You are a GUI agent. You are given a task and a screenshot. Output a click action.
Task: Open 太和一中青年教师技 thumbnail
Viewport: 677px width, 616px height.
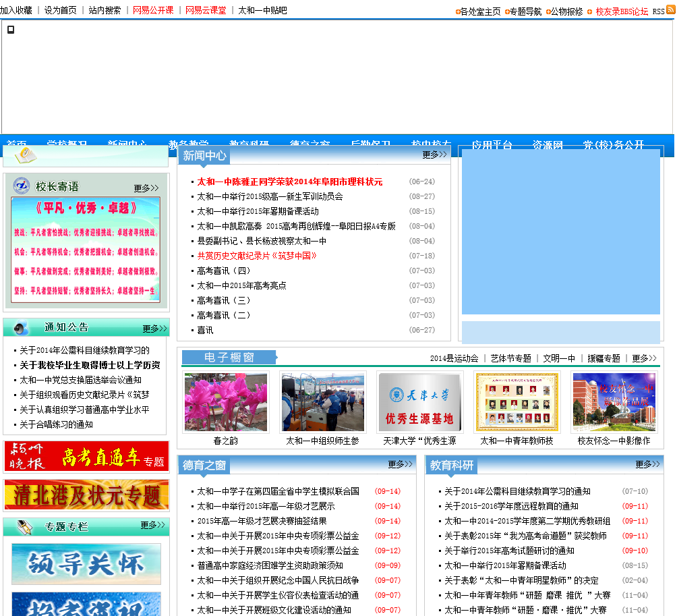pos(517,402)
